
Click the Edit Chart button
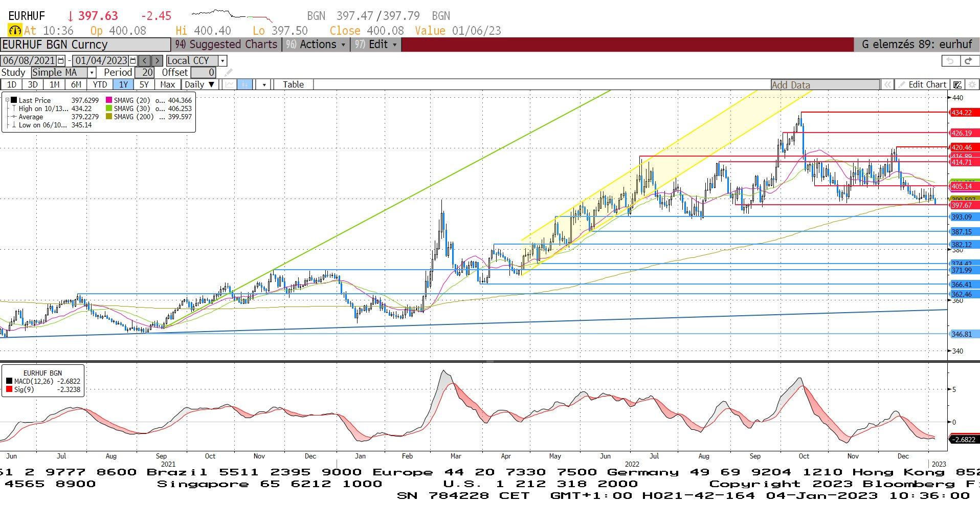pyautogui.click(x=922, y=85)
